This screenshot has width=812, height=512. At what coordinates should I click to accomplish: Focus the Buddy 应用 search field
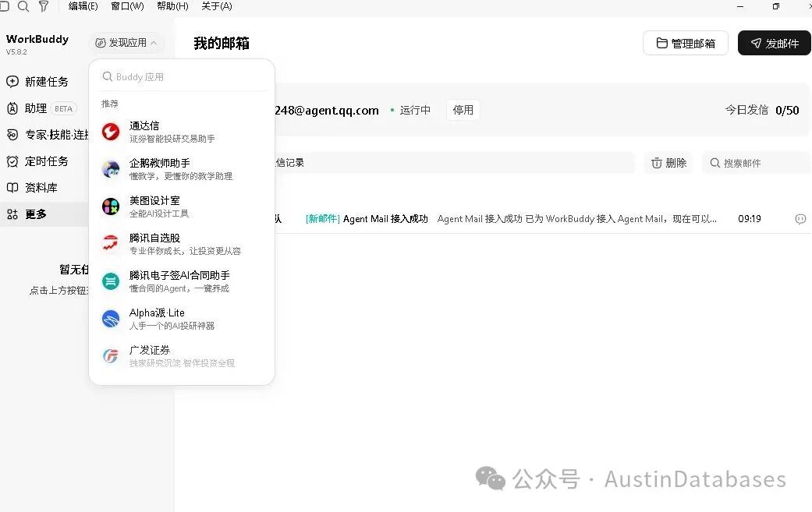[182, 77]
